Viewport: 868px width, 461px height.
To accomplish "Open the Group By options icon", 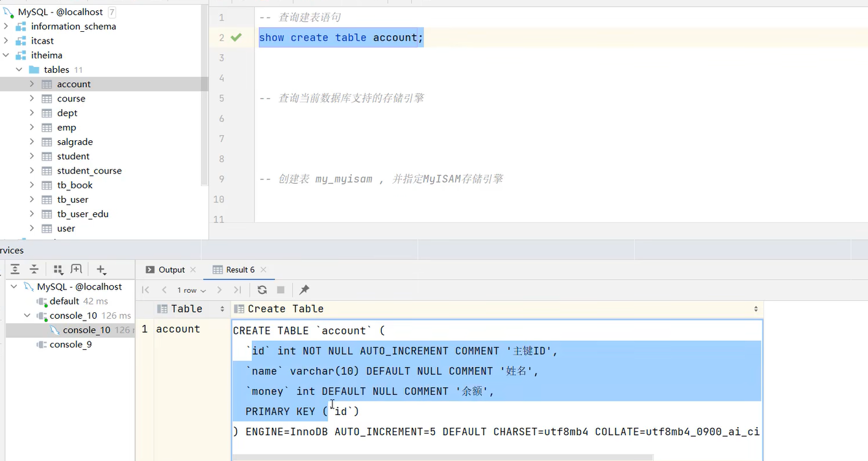I will pyautogui.click(x=58, y=269).
